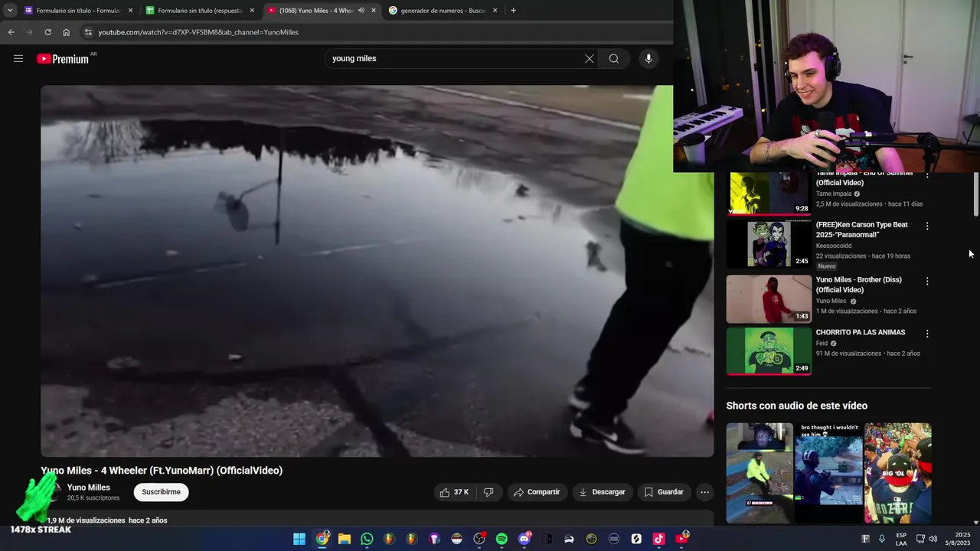
Task: Switch to the first 'Formulario sin título' Forms tab
Action: pos(78,11)
